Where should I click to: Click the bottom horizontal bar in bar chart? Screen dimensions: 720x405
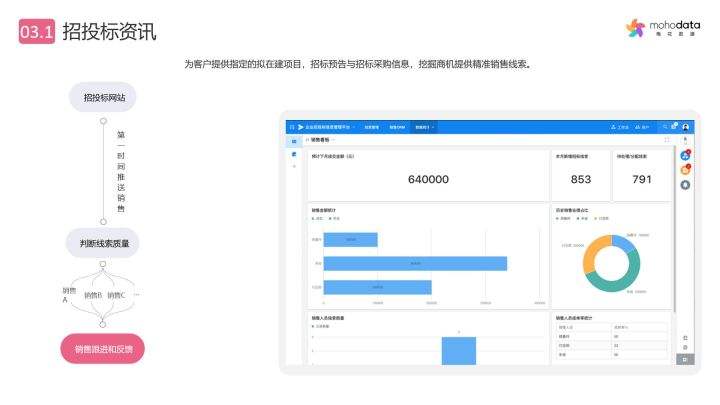(377, 287)
